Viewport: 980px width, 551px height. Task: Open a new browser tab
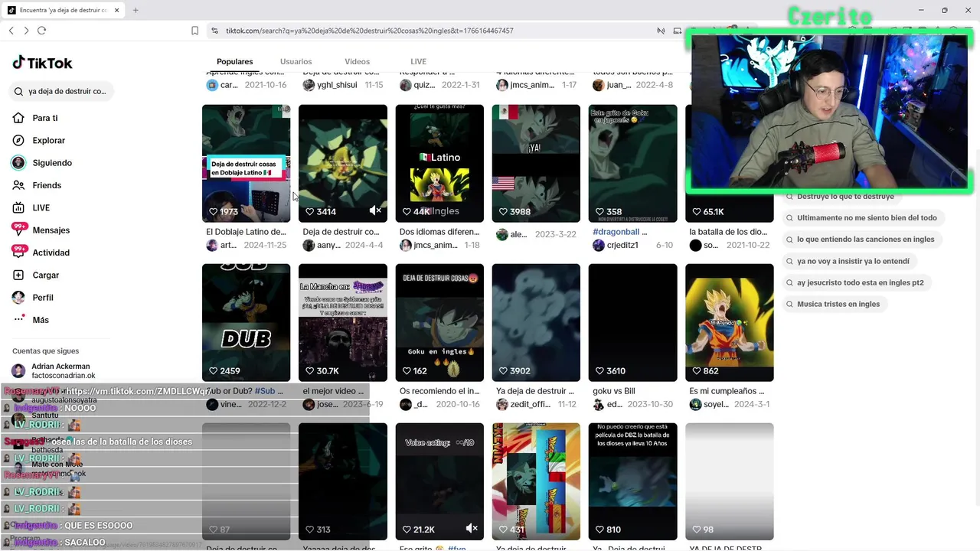(136, 10)
